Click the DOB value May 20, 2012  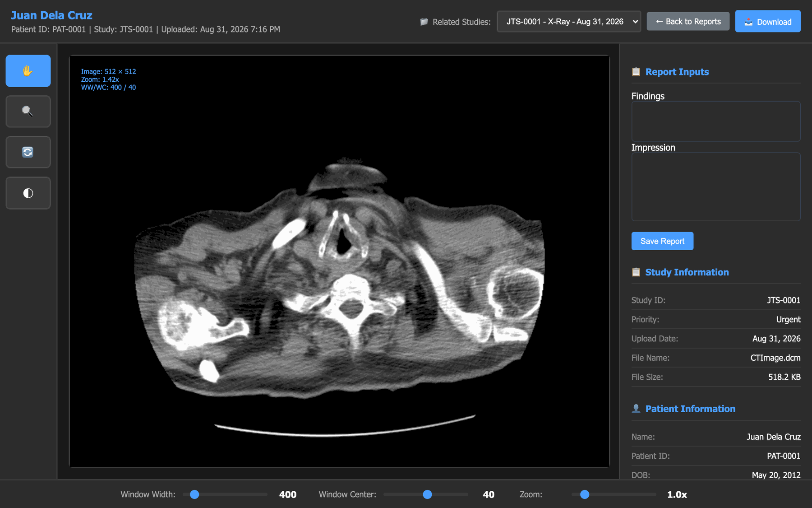point(776,475)
